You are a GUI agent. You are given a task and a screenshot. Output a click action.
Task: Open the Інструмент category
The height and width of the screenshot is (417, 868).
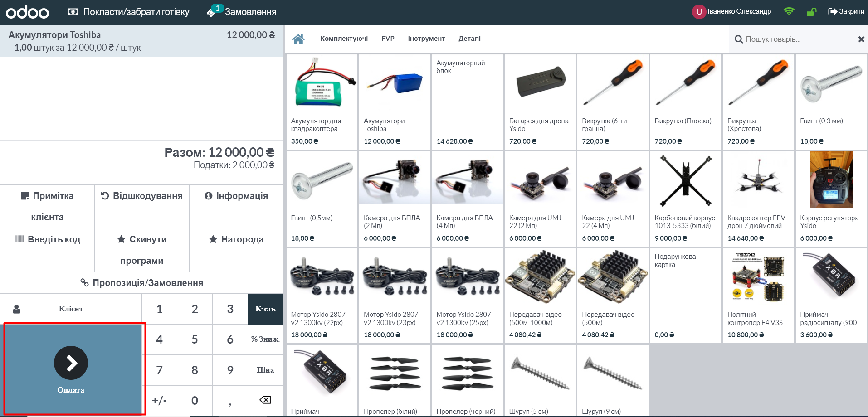[426, 39]
